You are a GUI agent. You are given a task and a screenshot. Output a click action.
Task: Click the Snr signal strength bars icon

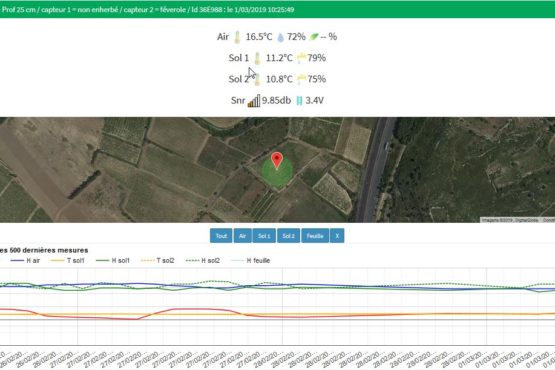254,101
